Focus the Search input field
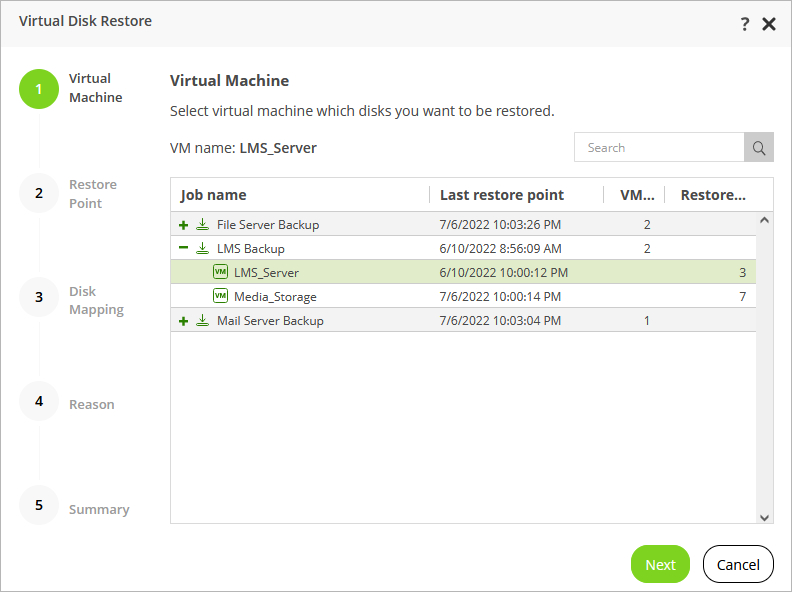Image resolution: width=792 pixels, height=592 pixels. pos(660,148)
